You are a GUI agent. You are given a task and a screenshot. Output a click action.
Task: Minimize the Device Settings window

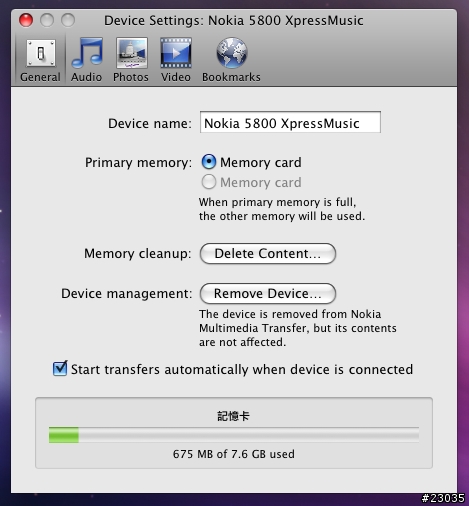point(47,20)
